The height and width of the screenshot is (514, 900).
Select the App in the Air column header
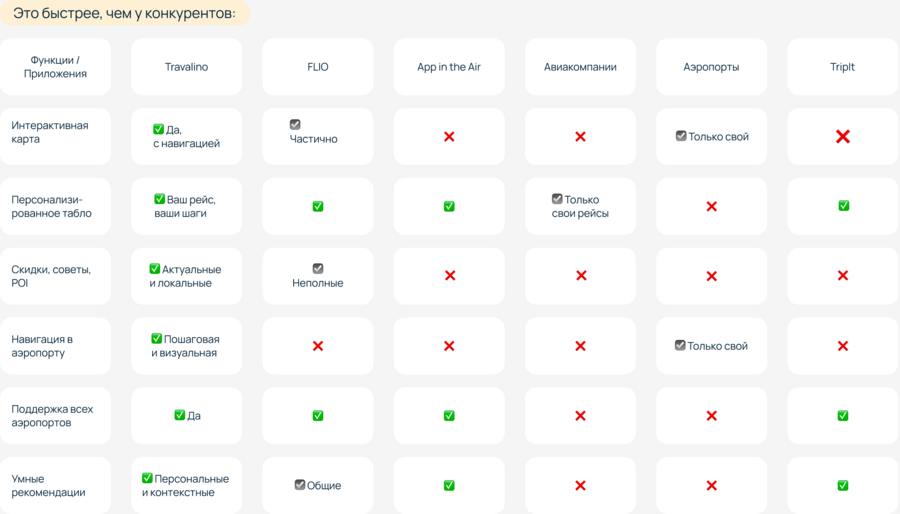[449, 67]
